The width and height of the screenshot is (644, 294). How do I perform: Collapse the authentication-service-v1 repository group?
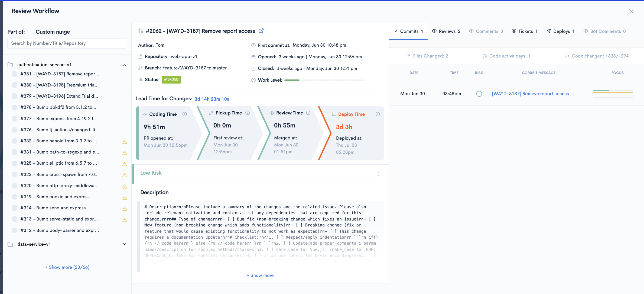pos(125,65)
